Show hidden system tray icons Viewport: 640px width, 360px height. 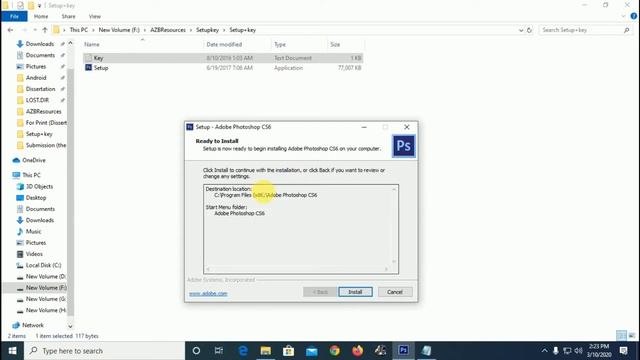(x=544, y=351)
